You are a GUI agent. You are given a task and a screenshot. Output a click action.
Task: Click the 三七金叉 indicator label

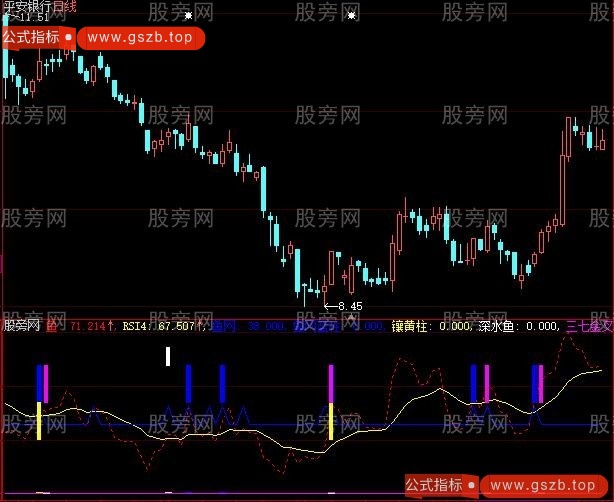[x=590, y=325]
